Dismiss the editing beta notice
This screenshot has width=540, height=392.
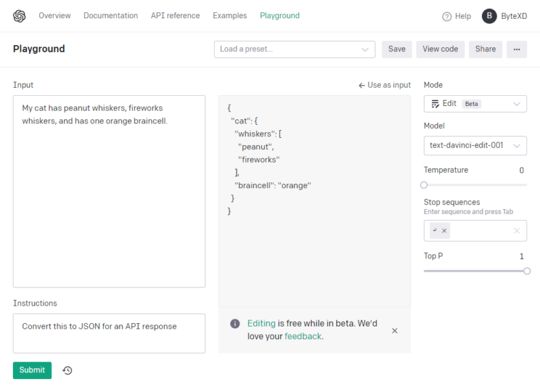point(395,331)
